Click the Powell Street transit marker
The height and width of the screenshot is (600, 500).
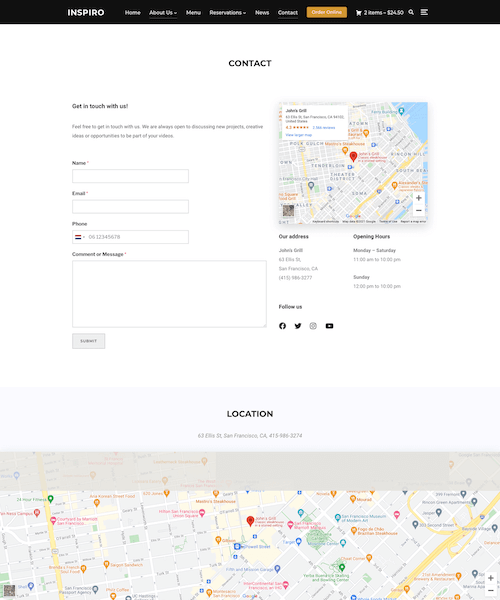pyautogui.click(x=237, y=546)
